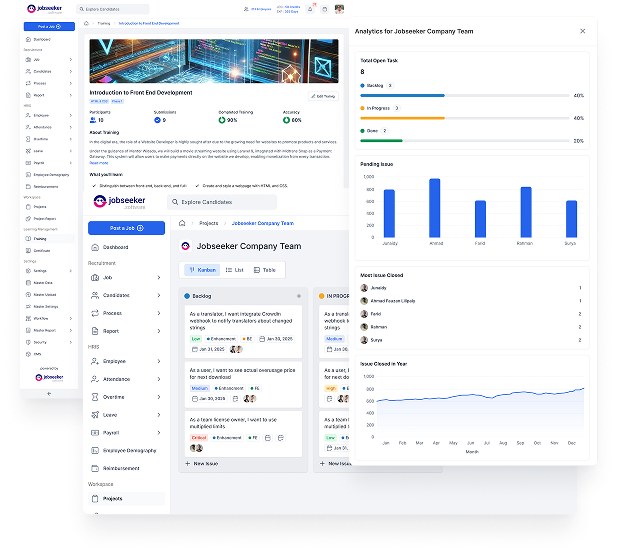This screenshot has width=618, height=555.
Task: Click the Post a Job button above Dashboard
Action: coord(126,228)
